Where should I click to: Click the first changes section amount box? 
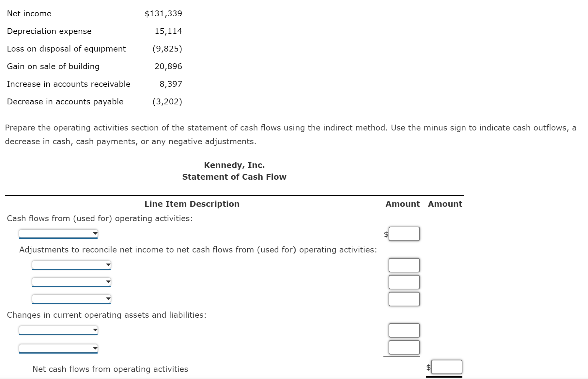pyautogui.click(x=404, y=330)
